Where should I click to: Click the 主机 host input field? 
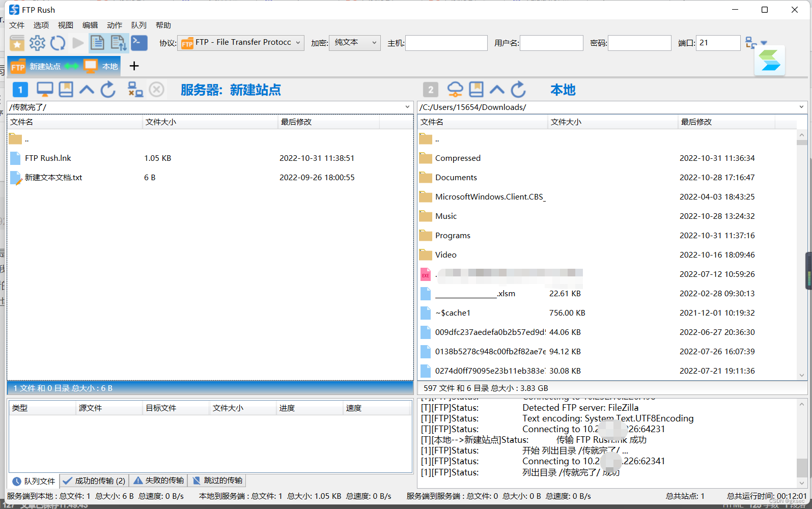[x=446, y=43]
